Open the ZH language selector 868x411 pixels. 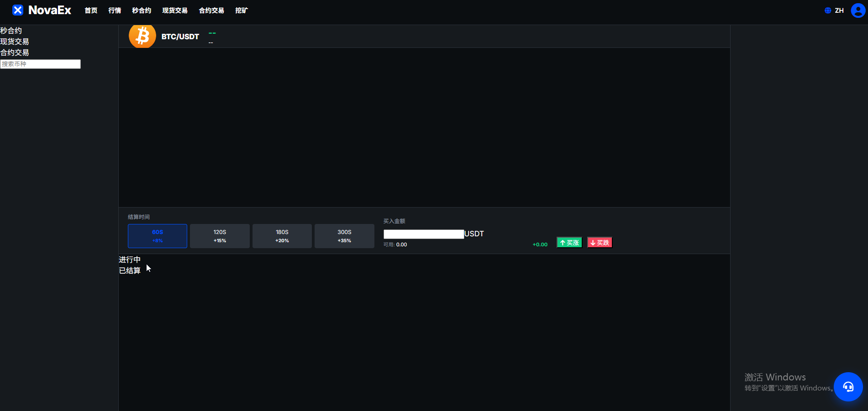click(x=839, y=10)
